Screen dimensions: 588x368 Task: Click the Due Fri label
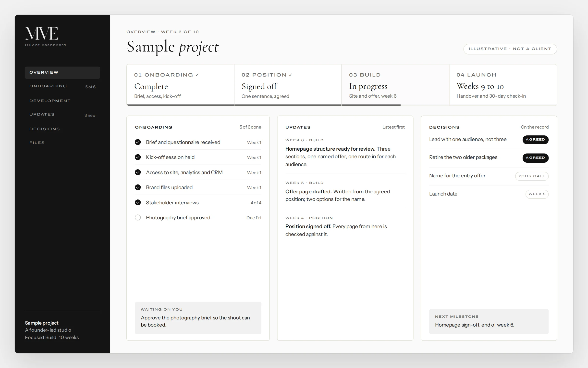click(x=254, y=218)
